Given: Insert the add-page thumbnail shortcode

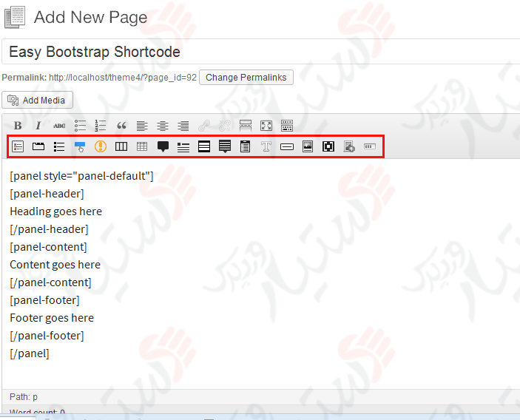Looking at the screenshot, I should point(349,146).
